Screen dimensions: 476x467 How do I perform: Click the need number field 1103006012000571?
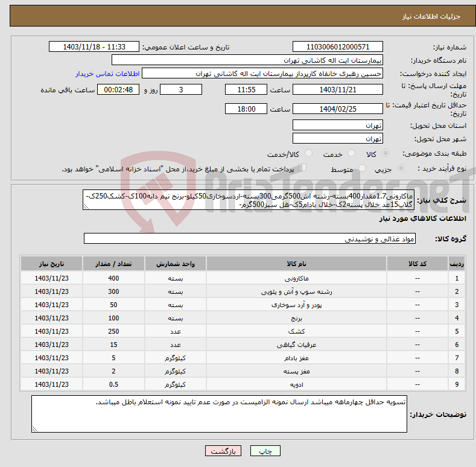(x=338, y=47)
